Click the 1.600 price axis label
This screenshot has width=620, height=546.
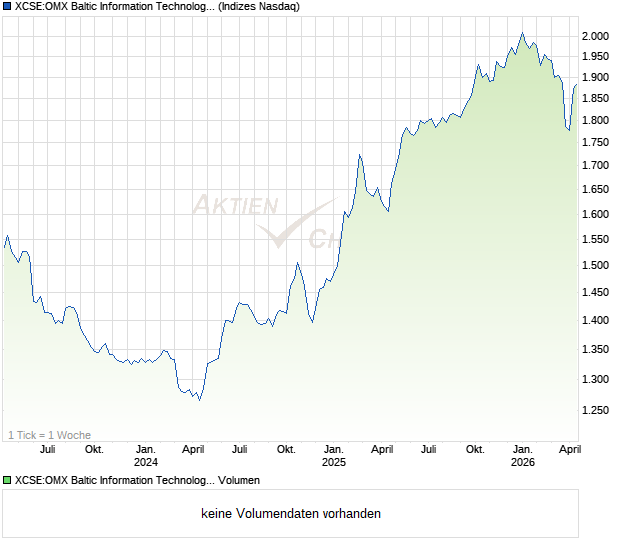[x=595, y=214]
